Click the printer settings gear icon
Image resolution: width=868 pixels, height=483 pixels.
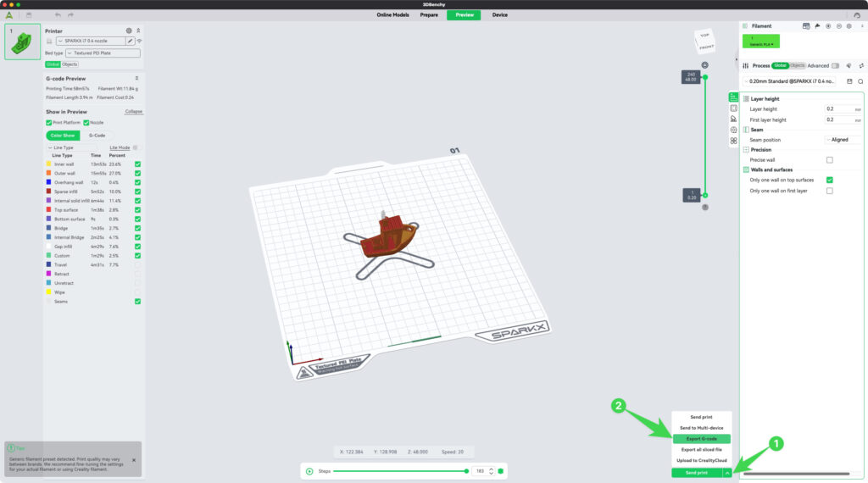(x=129, y=31)
